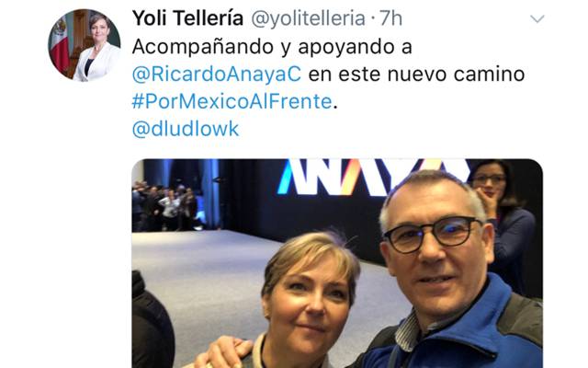This screenshot has width=588, height=368.
Task: Select the tweet text 'en este nuevo camino'
Action: point(416,74)
